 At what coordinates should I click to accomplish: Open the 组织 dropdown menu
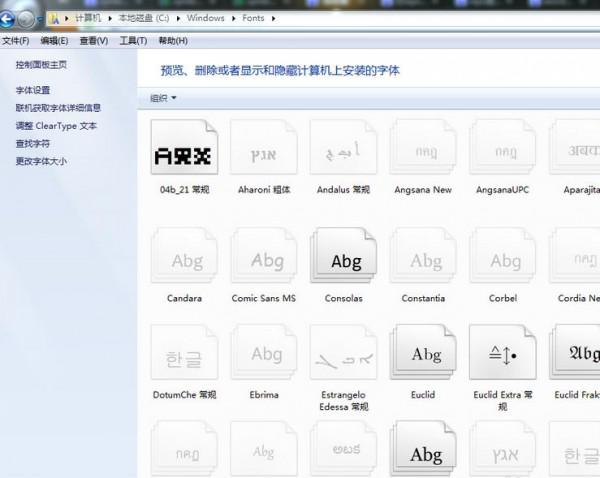[x=162, y=98]
